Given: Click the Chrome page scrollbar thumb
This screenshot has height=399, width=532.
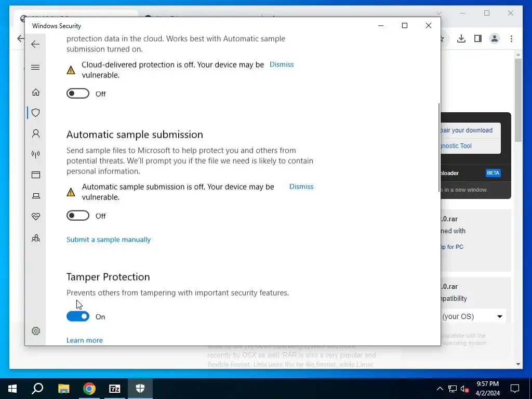Looking at the screenshot, I should pyautogui.click(x=518, y=100).
